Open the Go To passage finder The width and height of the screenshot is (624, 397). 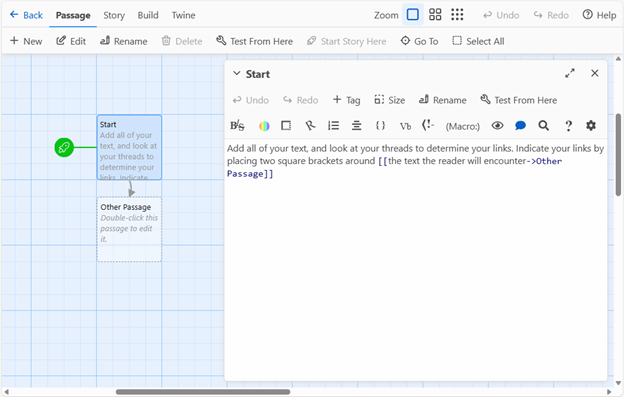coord(419,41)
